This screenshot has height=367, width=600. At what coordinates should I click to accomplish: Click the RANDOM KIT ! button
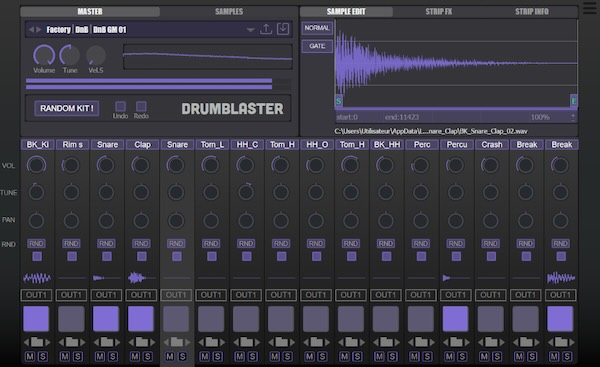[67, 108]
